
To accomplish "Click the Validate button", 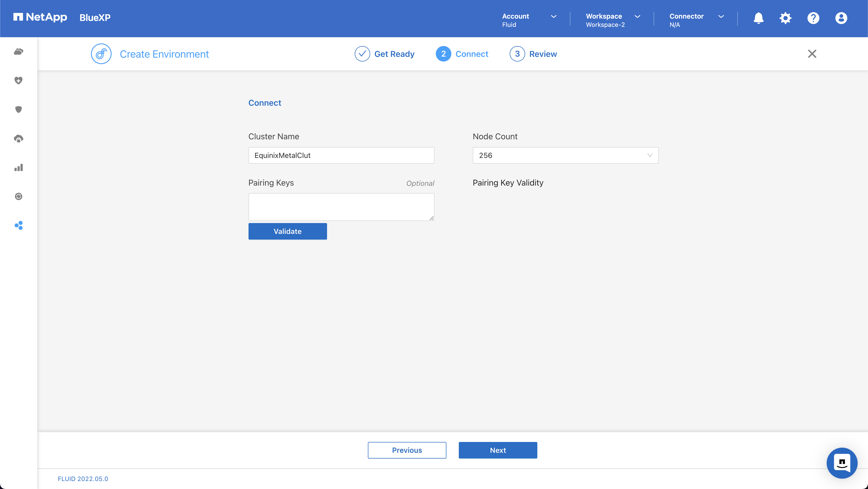I will [288, 231].
